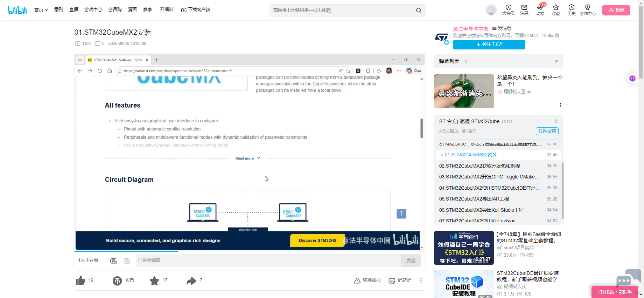Open 会员购 in top navigation

tap(115, 10)
